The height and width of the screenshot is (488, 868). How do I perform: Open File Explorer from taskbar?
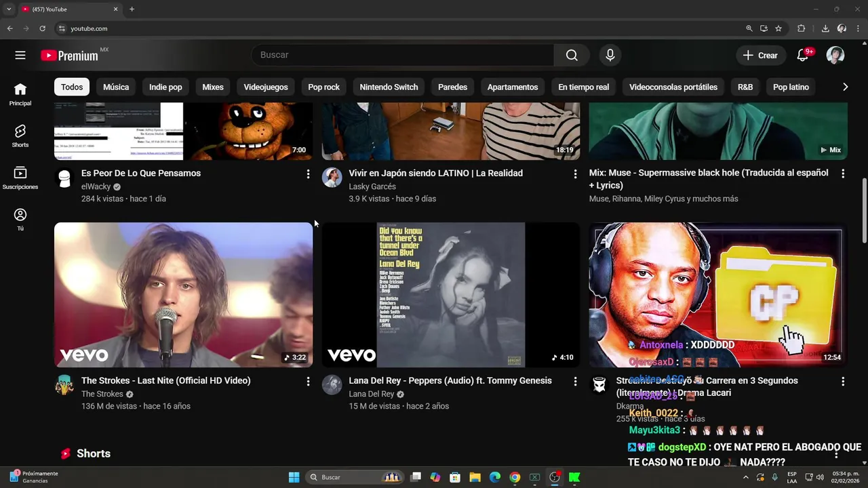(x=475, y=477)
